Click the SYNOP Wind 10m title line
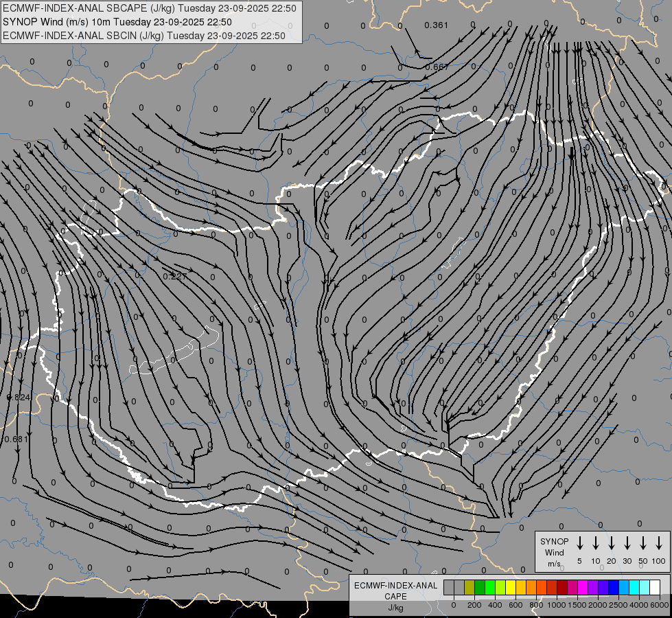This screenshot has width=672, height=618. coord(117,22)
